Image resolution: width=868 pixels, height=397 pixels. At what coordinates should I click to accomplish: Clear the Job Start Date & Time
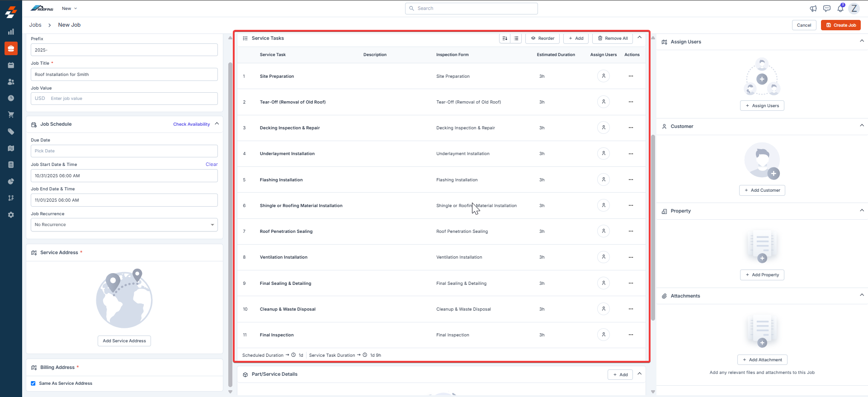[212, 165]
